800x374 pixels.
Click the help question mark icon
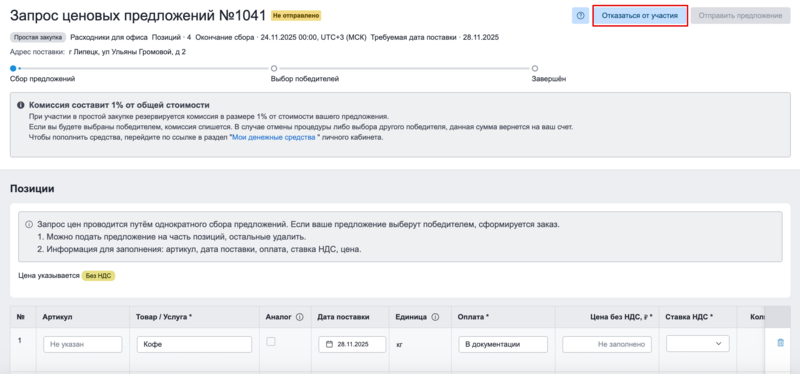[580, 16]
